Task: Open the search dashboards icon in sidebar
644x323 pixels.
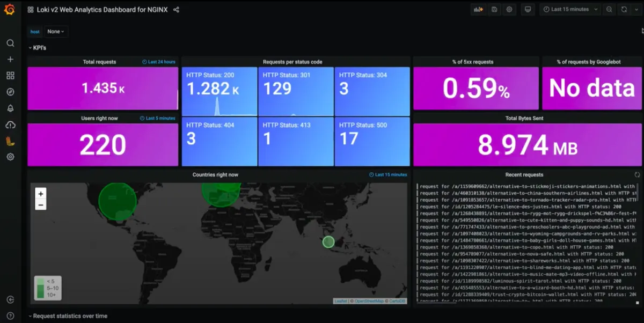Action: coord(10,43)
